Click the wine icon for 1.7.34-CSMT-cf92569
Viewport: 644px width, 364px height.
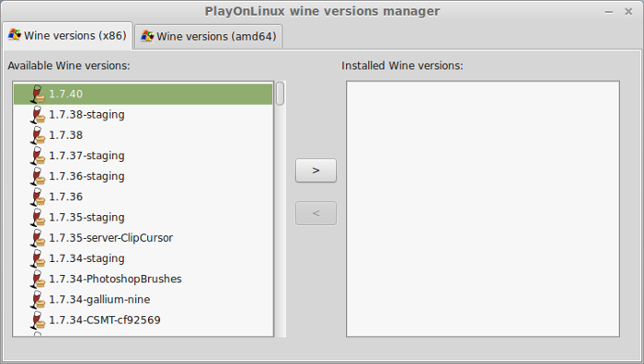[38, 320]
